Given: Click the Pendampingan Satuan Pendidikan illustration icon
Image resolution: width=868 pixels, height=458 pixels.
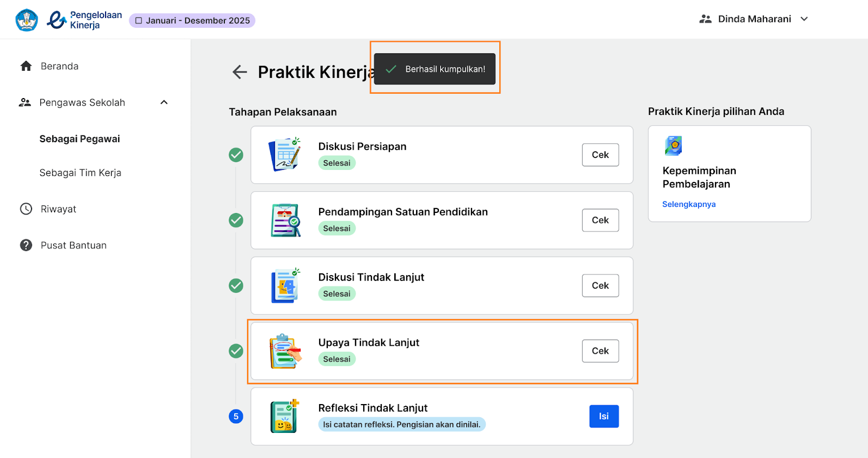Looking at the screenshot, I should (x=285, y=220).
